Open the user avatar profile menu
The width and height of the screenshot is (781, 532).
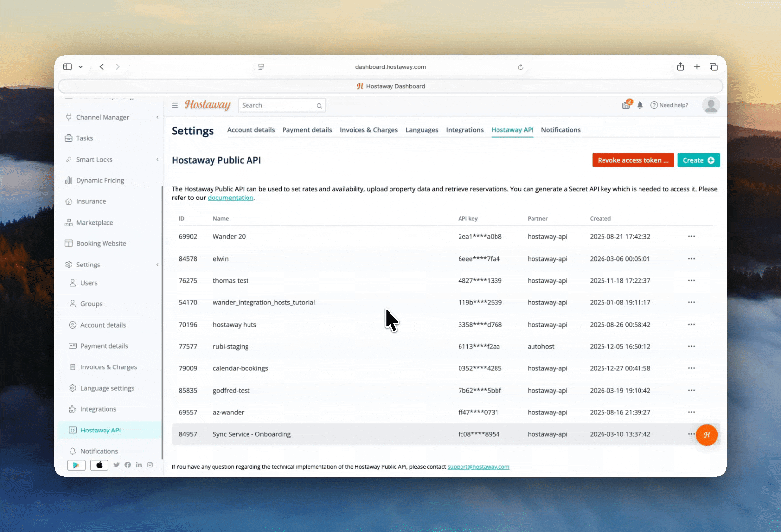(711, 105)
